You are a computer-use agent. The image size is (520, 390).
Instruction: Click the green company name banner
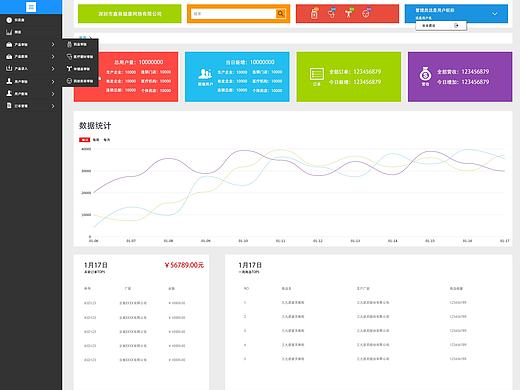pyautogui.click(x=130, y=14)
